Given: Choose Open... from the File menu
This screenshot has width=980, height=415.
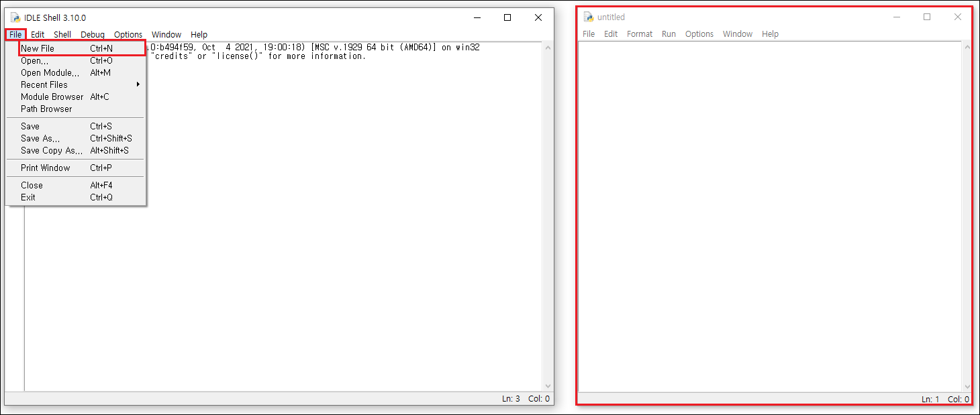Looking at the screenshot, I should click(76, 60).
